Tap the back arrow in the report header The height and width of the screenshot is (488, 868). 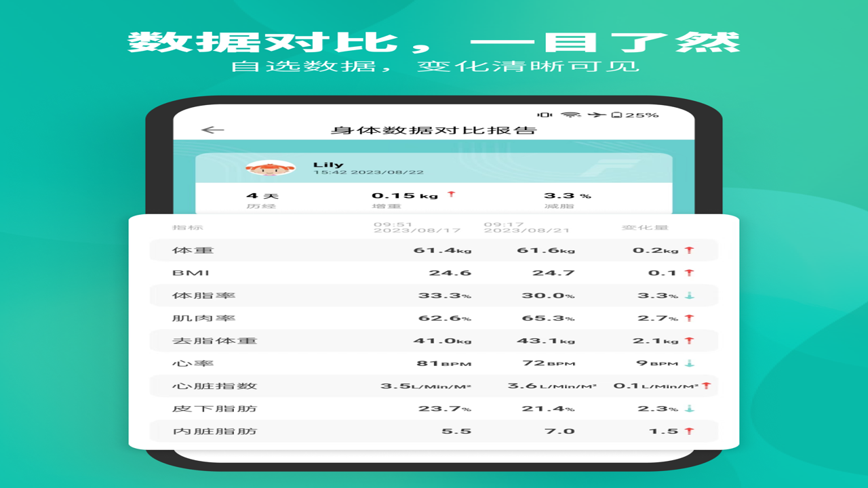click(x=212, y=129)
